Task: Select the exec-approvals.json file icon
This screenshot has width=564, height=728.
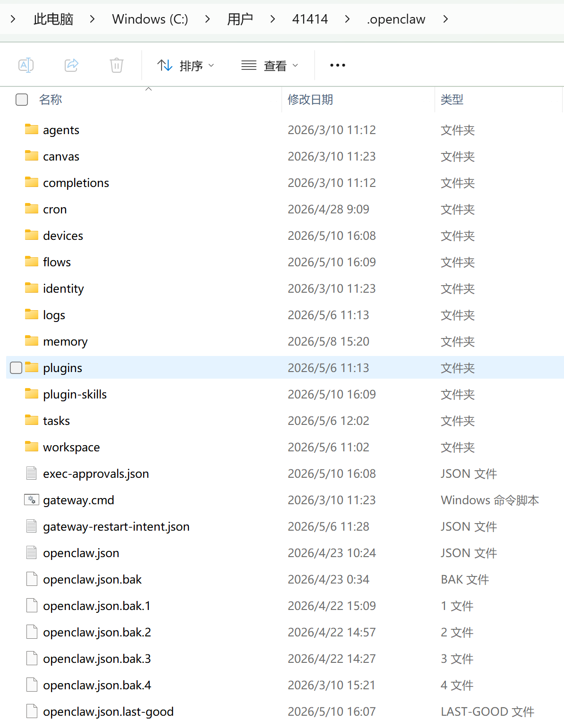Action: (32, 473)
